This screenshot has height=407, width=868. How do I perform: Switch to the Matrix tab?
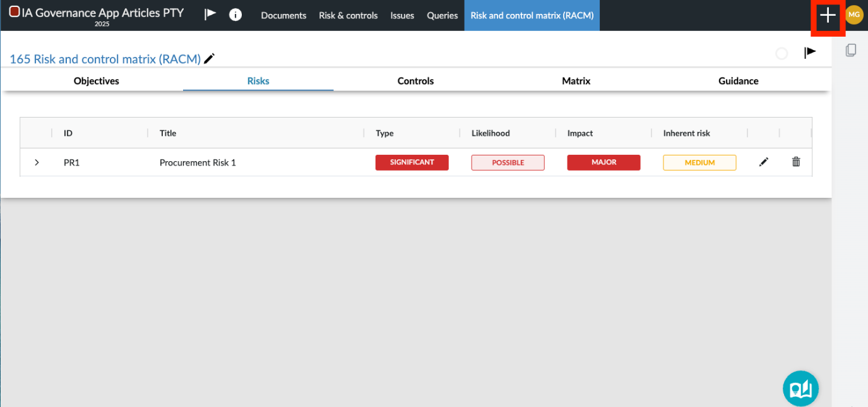coord(576,81)
